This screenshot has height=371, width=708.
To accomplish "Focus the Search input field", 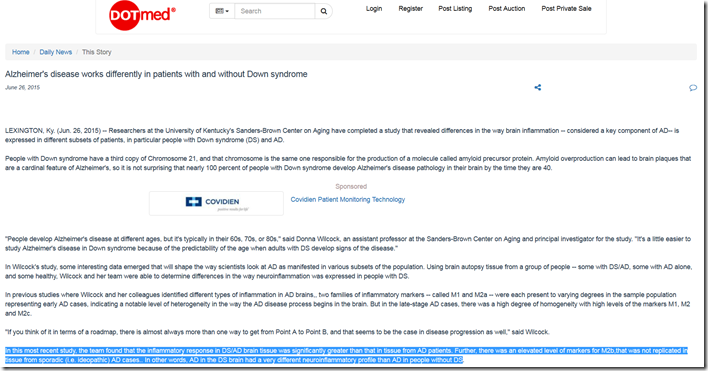I will (x=275, y=11).
